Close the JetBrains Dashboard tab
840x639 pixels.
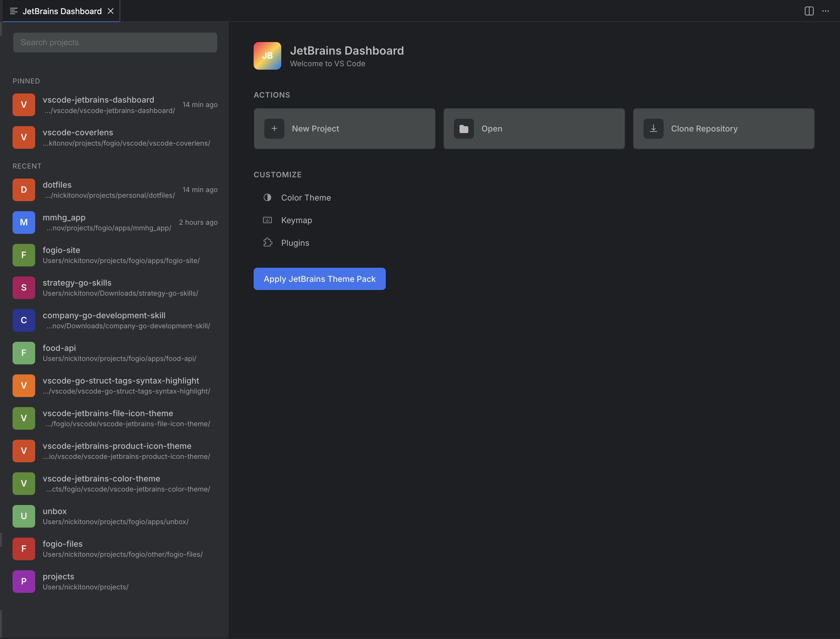[111, 11]
